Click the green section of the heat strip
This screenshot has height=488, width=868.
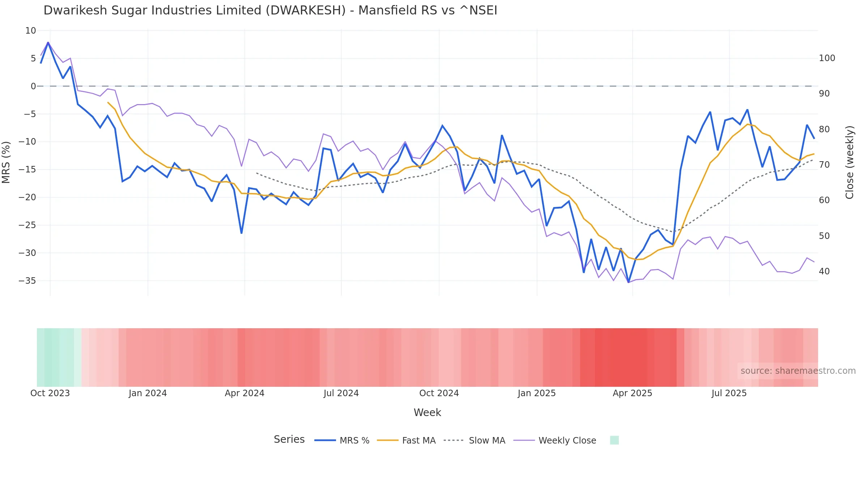coord(59,358)
